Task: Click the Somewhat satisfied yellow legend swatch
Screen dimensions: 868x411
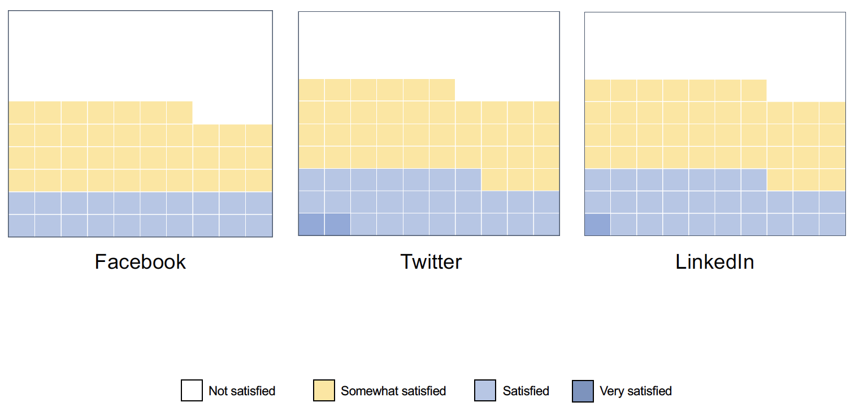Action: [x=324, y=391]
